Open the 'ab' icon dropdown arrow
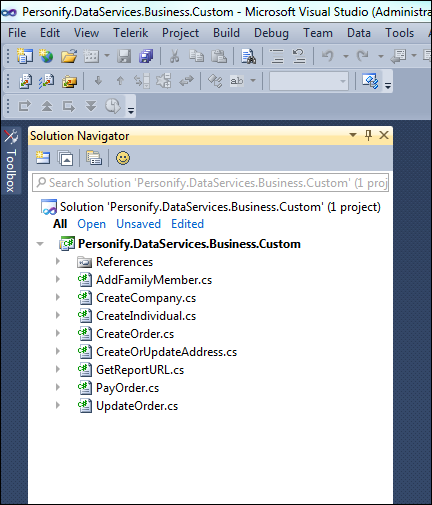The width and height of the screenshot is (432, 505). [253, 81]
